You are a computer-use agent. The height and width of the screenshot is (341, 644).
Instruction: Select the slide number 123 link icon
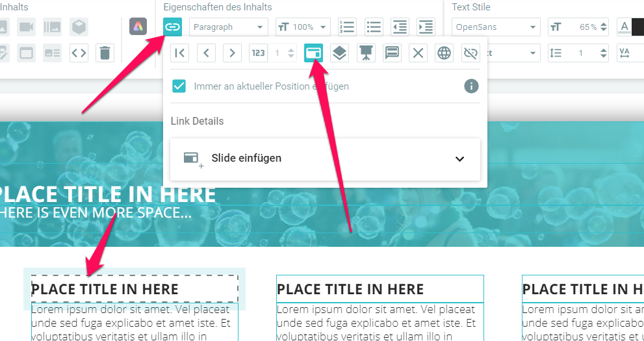pos(259,53)
